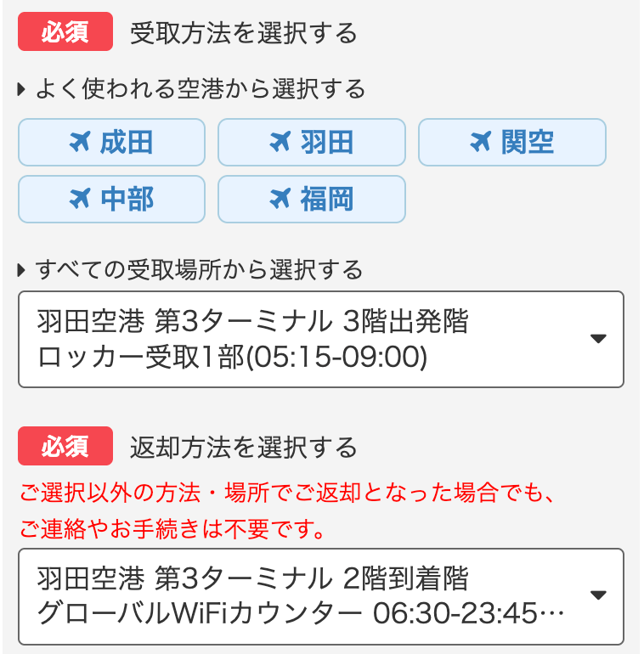Click the airplane icon beside 福岡

(280, 199)
